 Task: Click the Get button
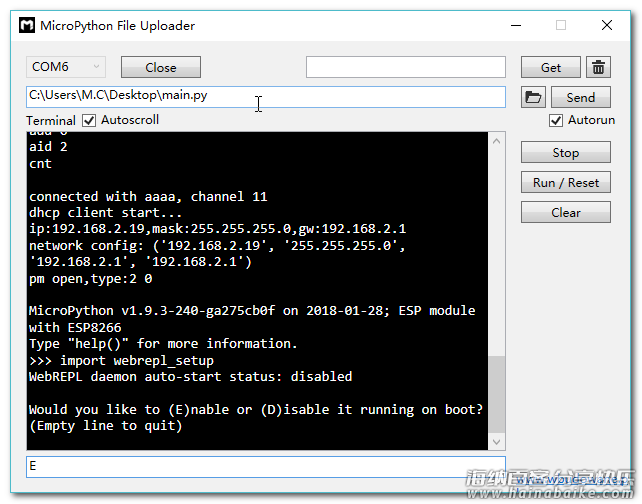551,67
